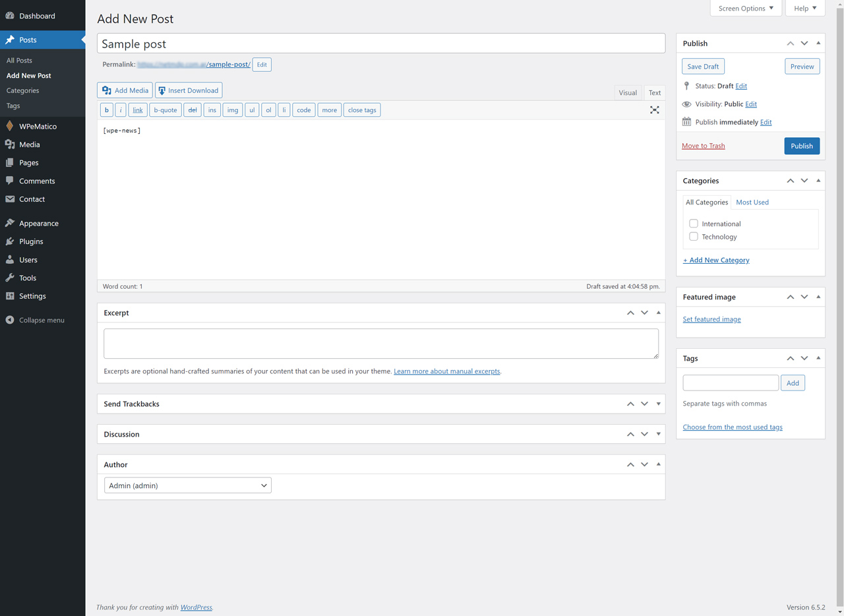
Task: Open the Settings sliders icon
Action: click(10, 296)
